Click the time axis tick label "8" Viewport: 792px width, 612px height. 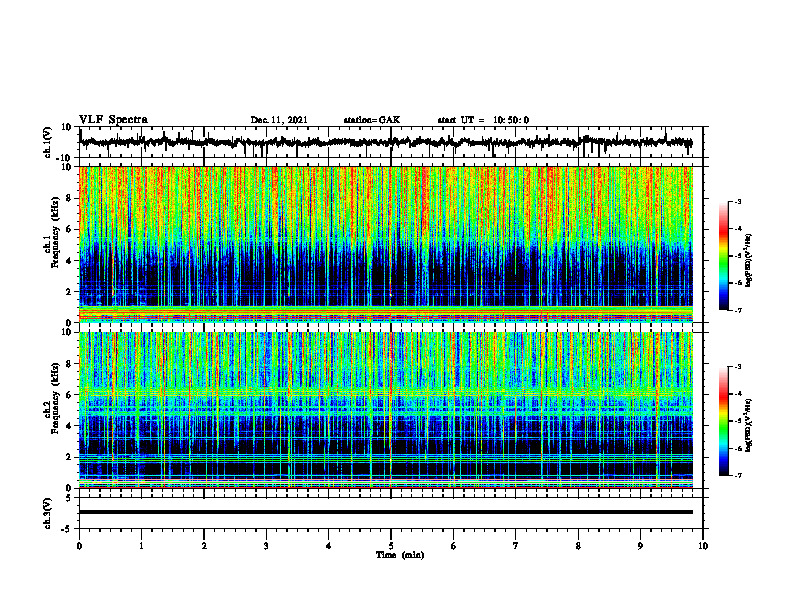click(x=578, y=546)
